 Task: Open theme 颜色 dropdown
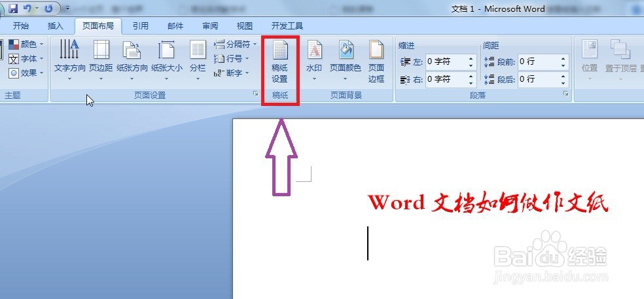pyautogui.click(x=26, y=44)
